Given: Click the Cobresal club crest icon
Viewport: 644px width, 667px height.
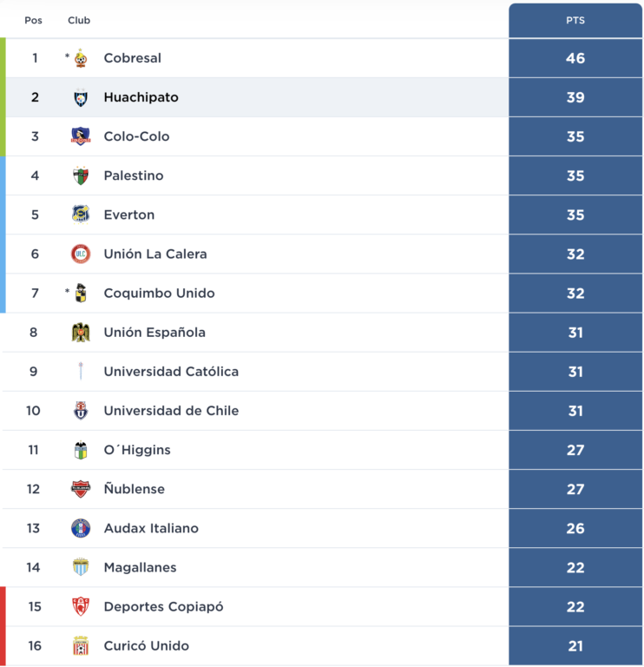Looking at the screenshot, I should [x=81, y=58].
